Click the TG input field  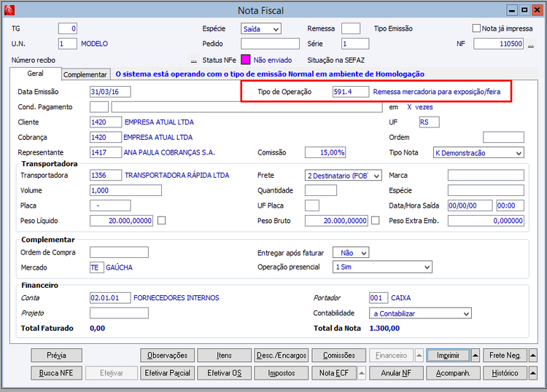[67, 28]
